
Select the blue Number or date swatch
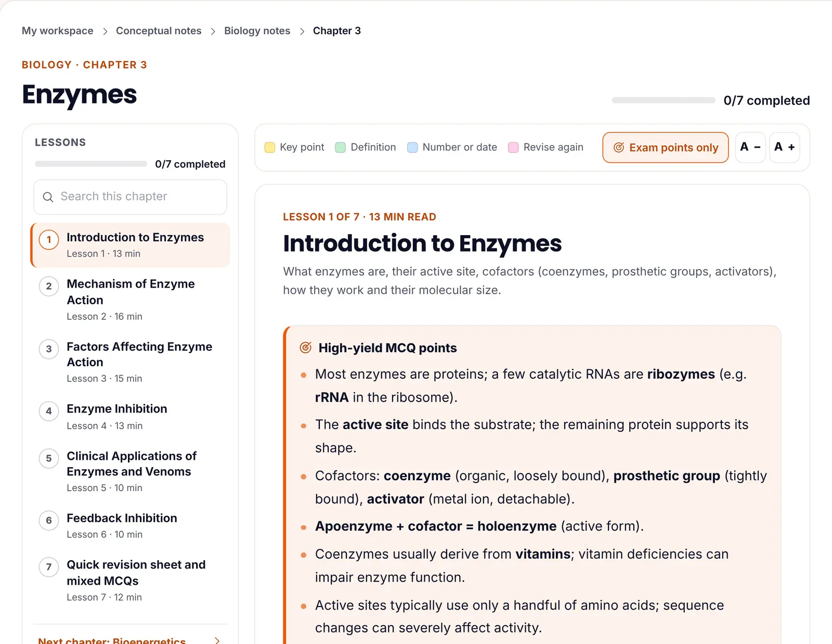[412, 148]
